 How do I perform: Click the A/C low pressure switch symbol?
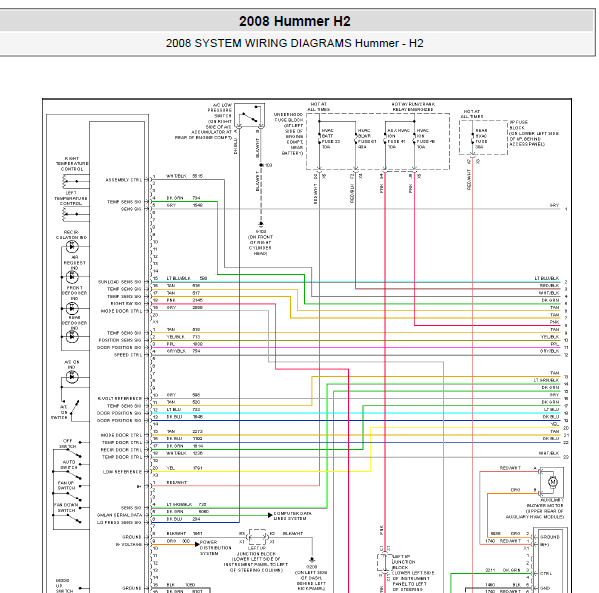249,116
